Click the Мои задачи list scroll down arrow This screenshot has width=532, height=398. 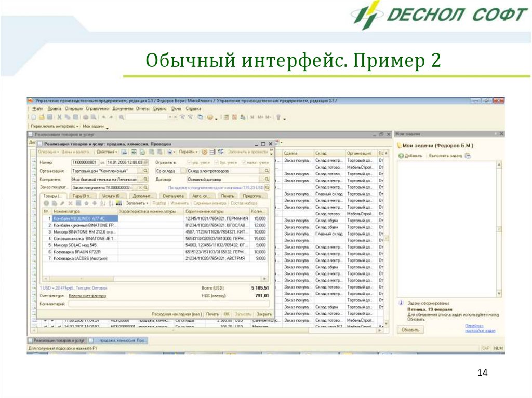[499, 294]
